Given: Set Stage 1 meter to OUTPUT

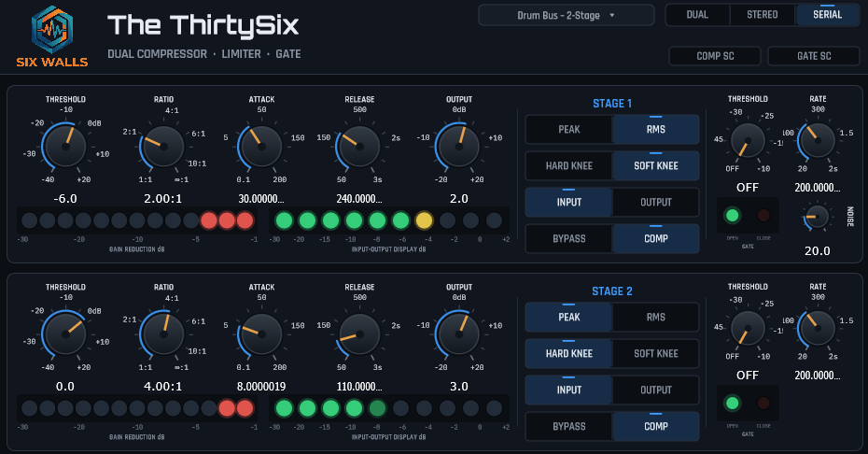Looking at the screenshot, I should click(655, 203).
